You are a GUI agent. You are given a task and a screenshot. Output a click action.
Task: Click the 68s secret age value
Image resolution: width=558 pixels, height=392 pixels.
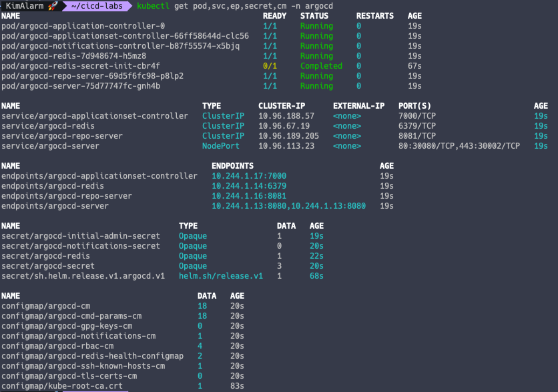pos(316,276)
